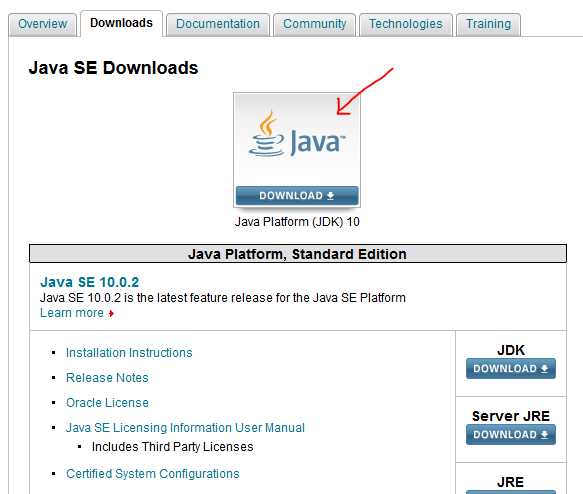Follow the Learn more link

(72, 313)
